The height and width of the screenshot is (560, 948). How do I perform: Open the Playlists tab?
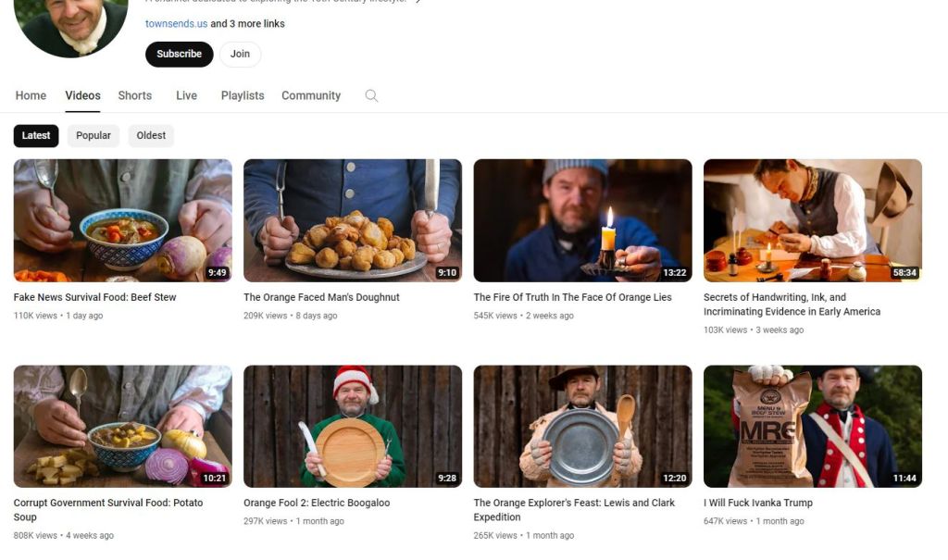click(243, 95)
